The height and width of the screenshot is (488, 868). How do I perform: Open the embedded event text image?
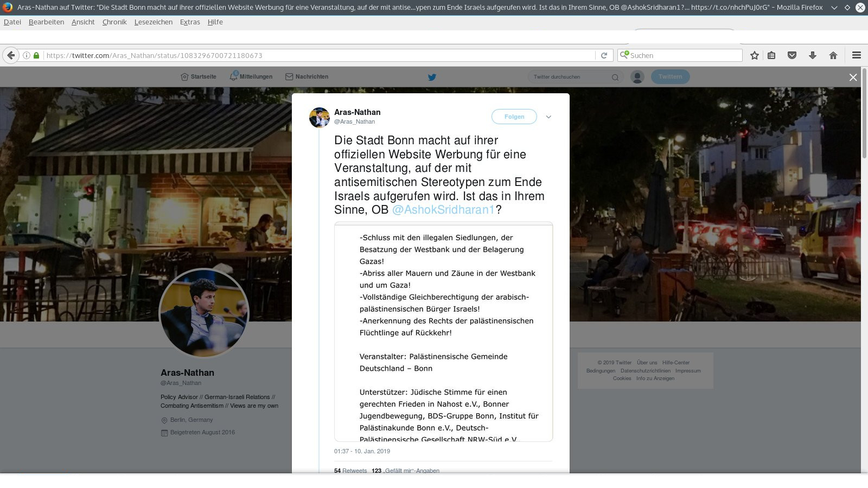444,332
